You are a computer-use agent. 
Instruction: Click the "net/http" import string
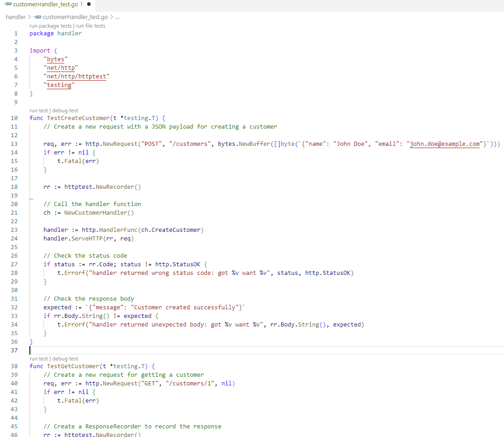61,68
